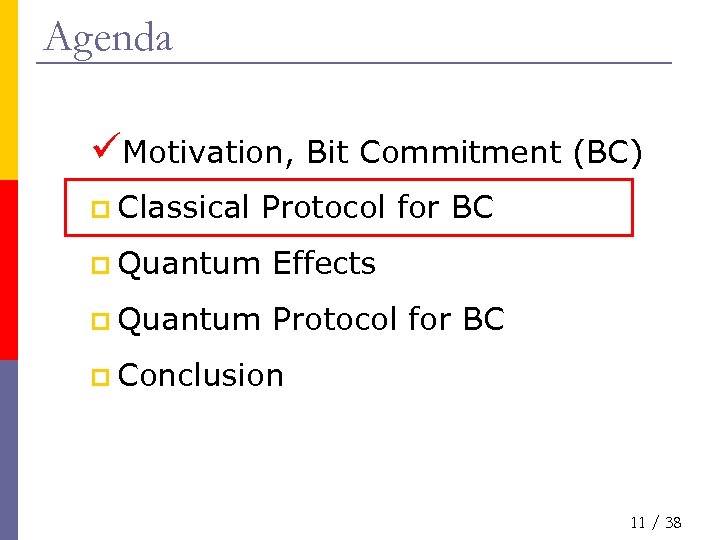720x540 pixels.
Task: Click the checkmark beside Motivation
Action: click(105, 146)
